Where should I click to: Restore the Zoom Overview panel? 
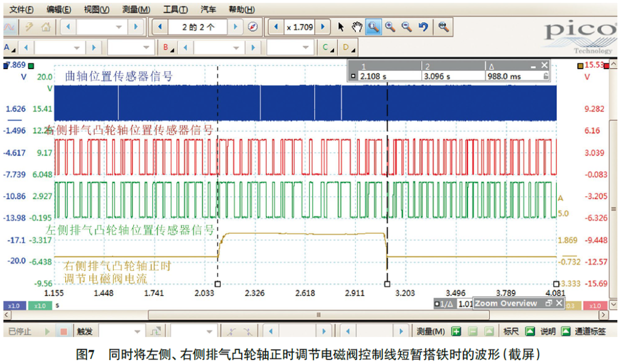(x=549, y=303)
